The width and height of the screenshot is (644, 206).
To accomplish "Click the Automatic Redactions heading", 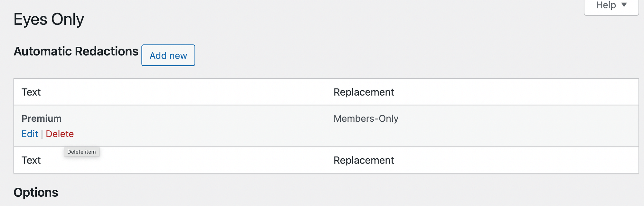I will pyautogui.click(x=76, y=51).
